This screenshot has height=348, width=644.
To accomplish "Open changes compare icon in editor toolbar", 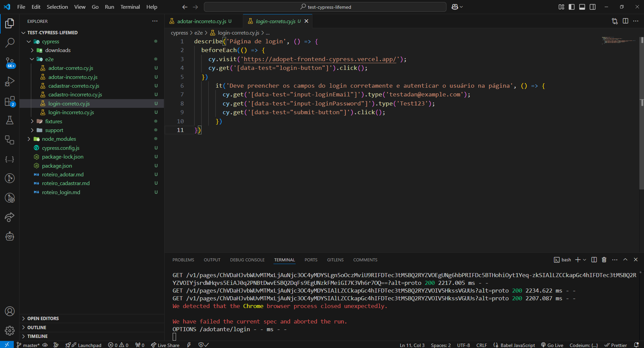I will click(x=615, y=21).
